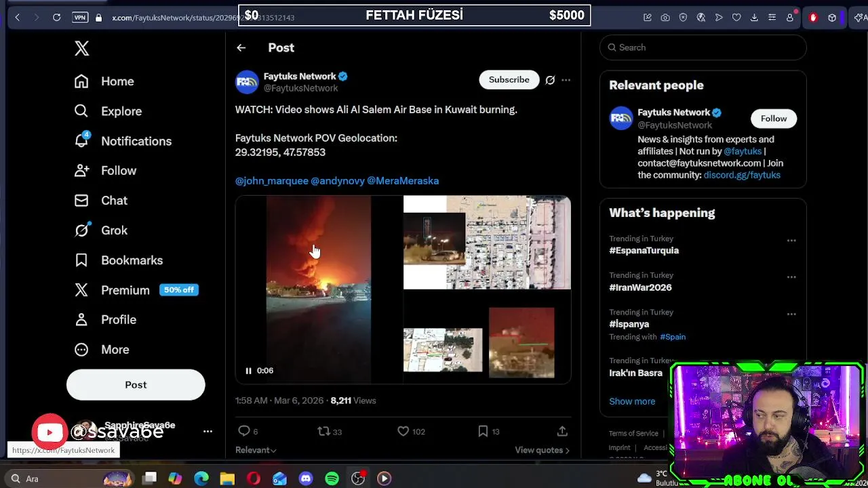Focus the X Search field
The width and height of the screenshot is (868, 488).
(x=703, y=47)
